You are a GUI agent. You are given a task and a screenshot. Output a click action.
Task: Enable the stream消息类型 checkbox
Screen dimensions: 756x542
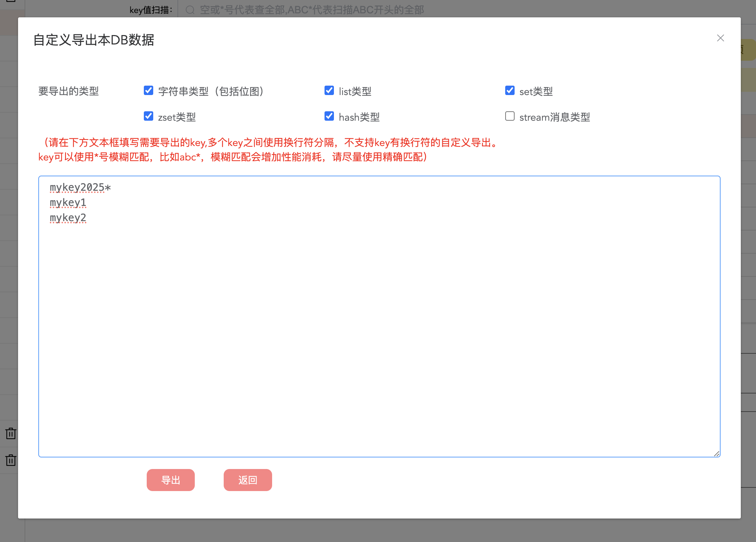point(510,116)
